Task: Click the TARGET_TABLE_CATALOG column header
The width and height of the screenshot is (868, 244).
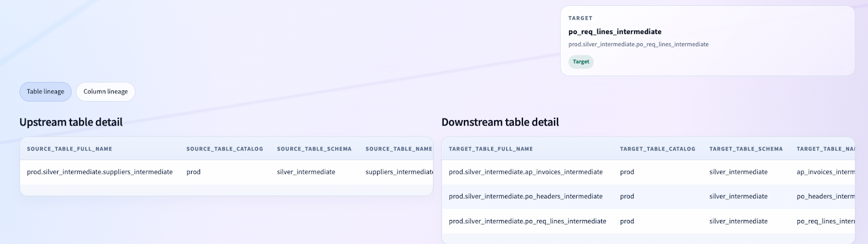Action: tap(658, 149)
